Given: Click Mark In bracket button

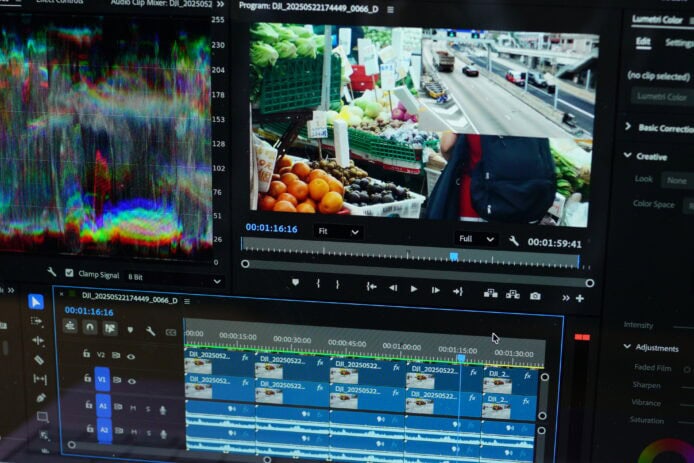Looking at the screenshot, I should click(x=318, y=284).
